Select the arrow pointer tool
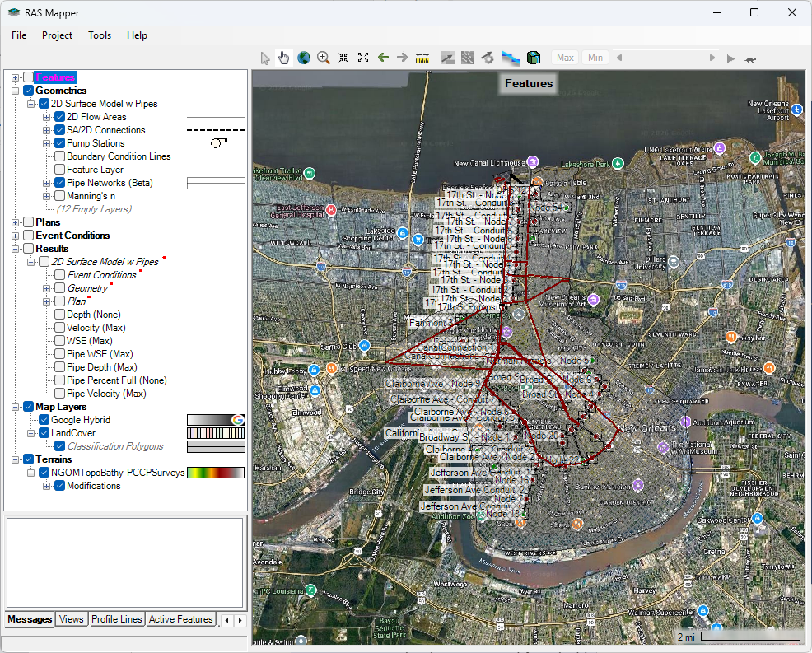The width and height of the screenshot is (812, 653). pyautogui.click(x=265, y=58)
